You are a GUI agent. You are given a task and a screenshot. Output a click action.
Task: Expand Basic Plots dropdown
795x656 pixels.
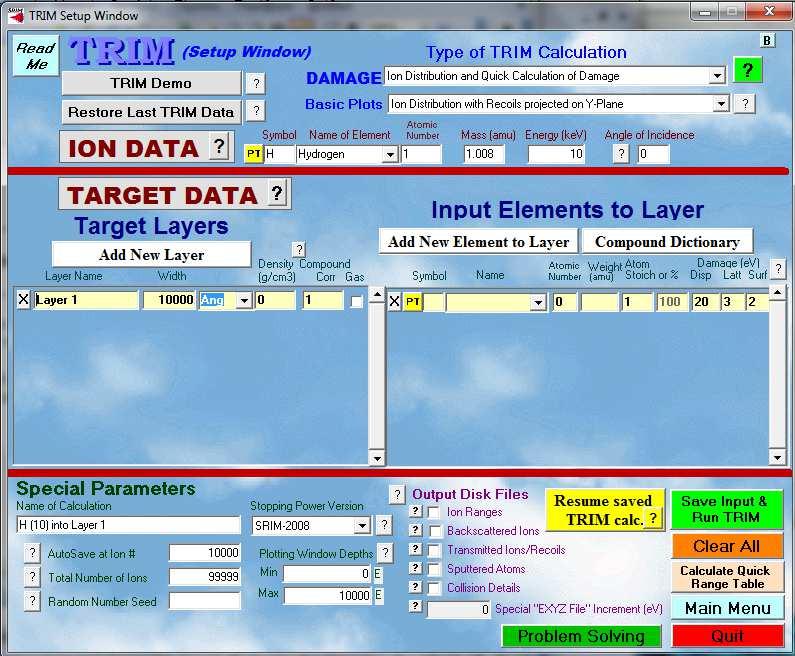[720, 104]
